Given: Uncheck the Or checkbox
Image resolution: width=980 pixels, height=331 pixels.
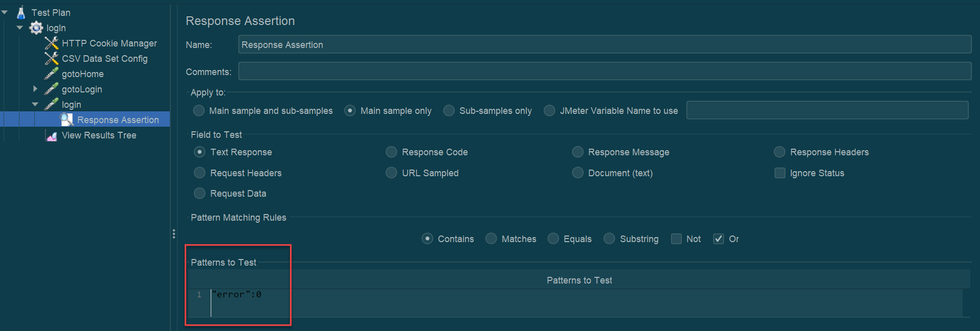Looking at the screenshot, I should pos(719,239).
